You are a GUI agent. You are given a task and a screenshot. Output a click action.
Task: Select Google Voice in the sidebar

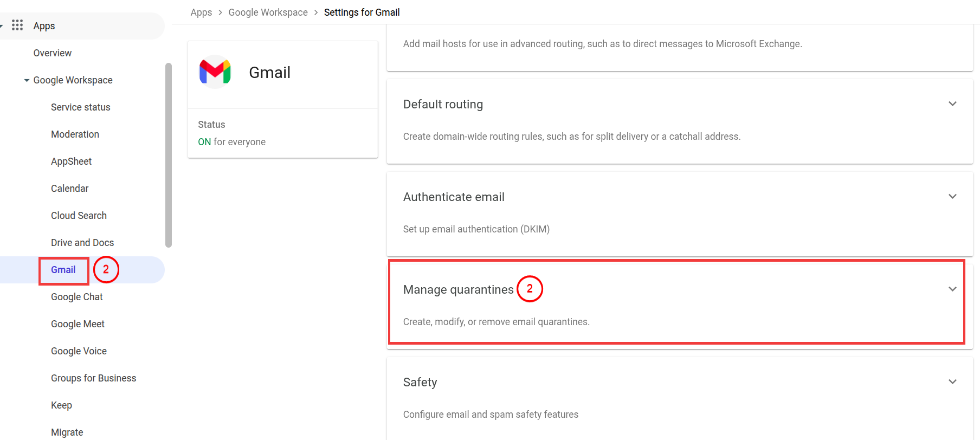pyautogui.click(x=79, y=351)
